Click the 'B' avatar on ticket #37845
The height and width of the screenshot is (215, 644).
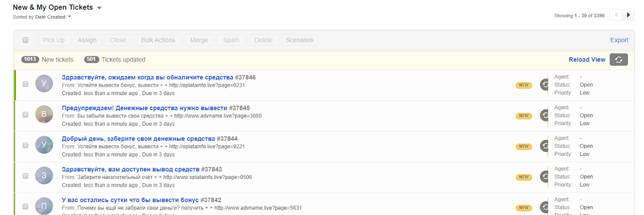tap(44, 115)
